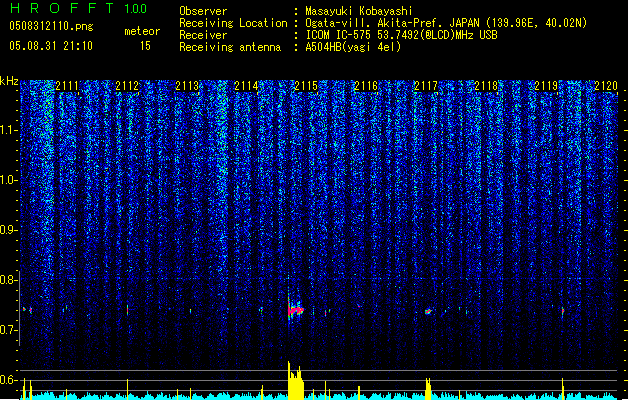Click the 1.1 kHz axis tick label
The image size is (629, 400).
coord(8,130)
